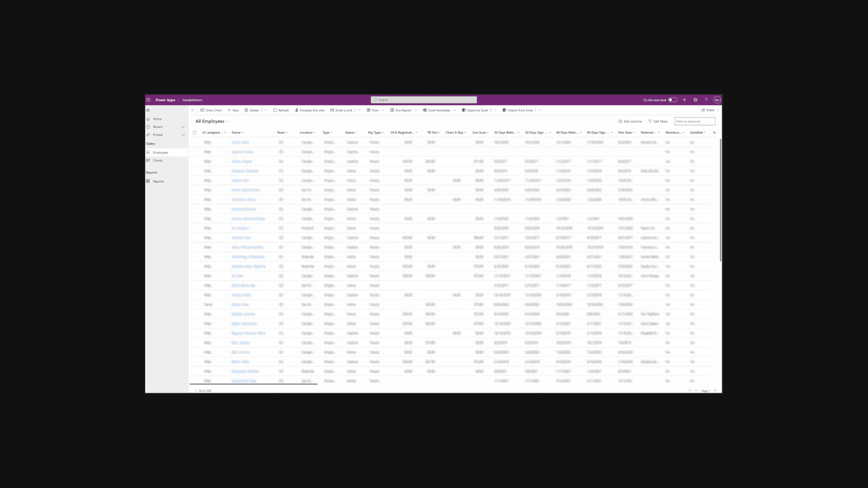Open the Status column header dropdown
Image resolution: width=868 pixels, height=488 pixels.
pos(351,133)
